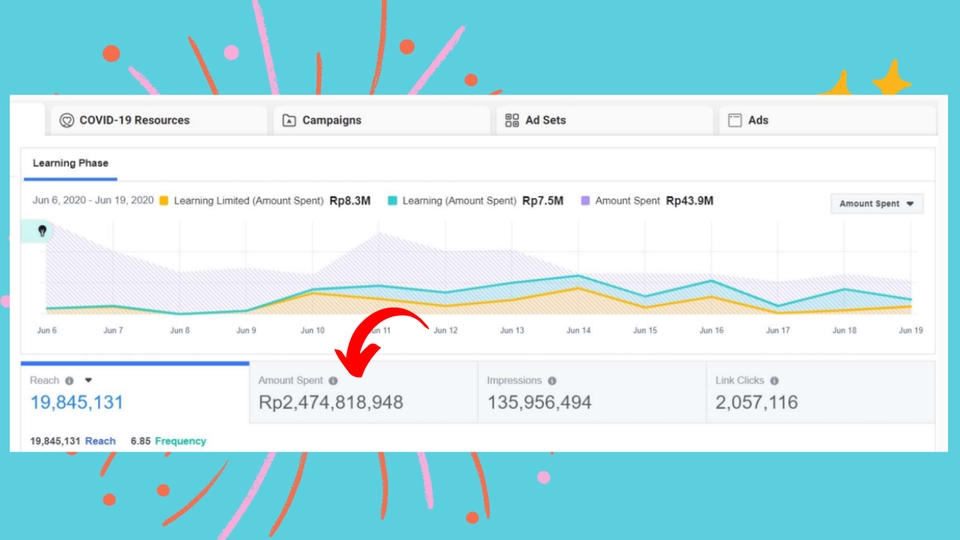Click the COVID-19 heart icon
960x540 pixels.
(x=66, y=120)
